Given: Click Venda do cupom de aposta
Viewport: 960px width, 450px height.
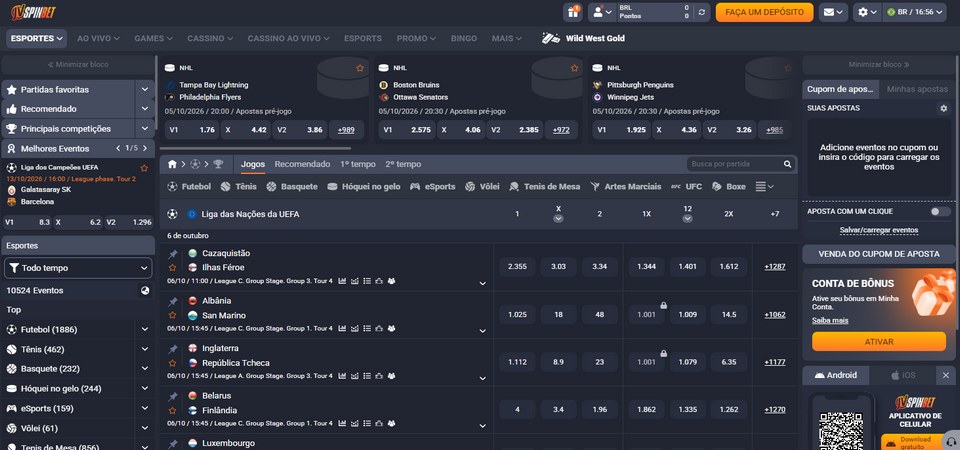Looking at the screenshot, I should click(879, 253).
